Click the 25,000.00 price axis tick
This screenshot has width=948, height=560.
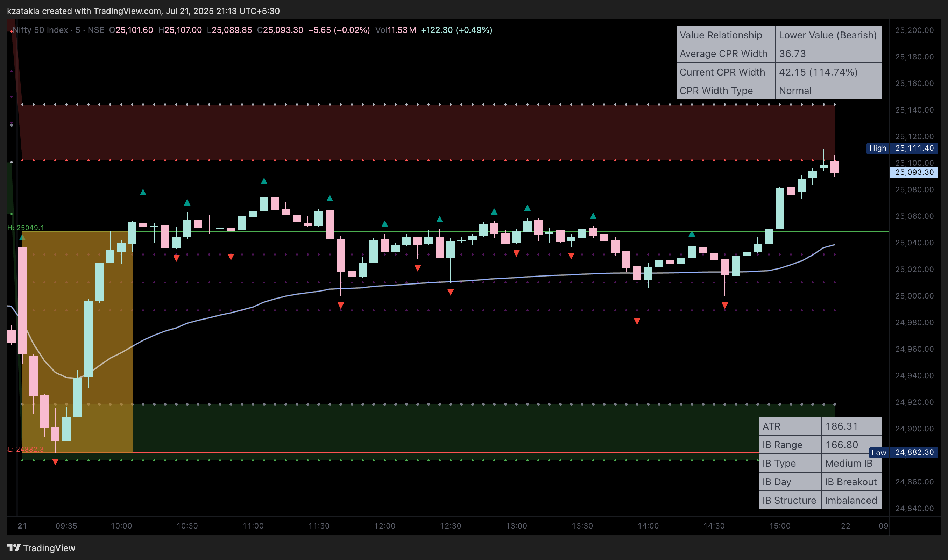pos(914,296)
